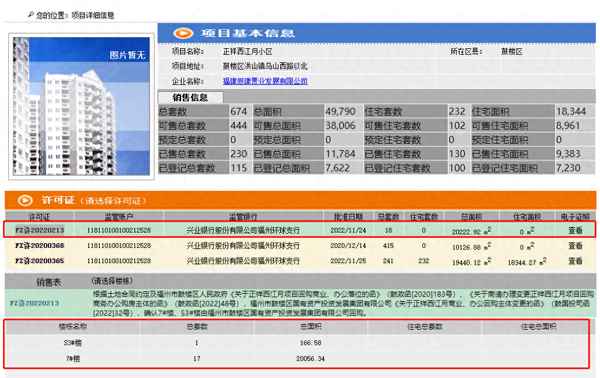The width and height of the screenshot is (600, 378).
Task: Select building 53#楼 in the sales table
Action: pyautogui.click(x=73, y=343)
